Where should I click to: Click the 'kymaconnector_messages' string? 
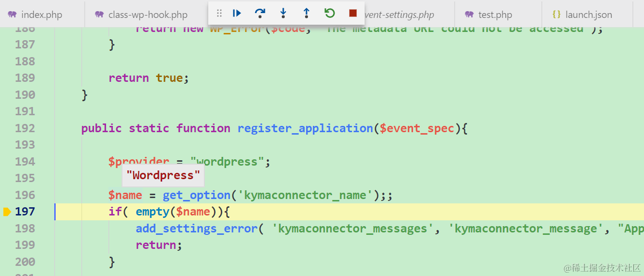tap(353, 229)
